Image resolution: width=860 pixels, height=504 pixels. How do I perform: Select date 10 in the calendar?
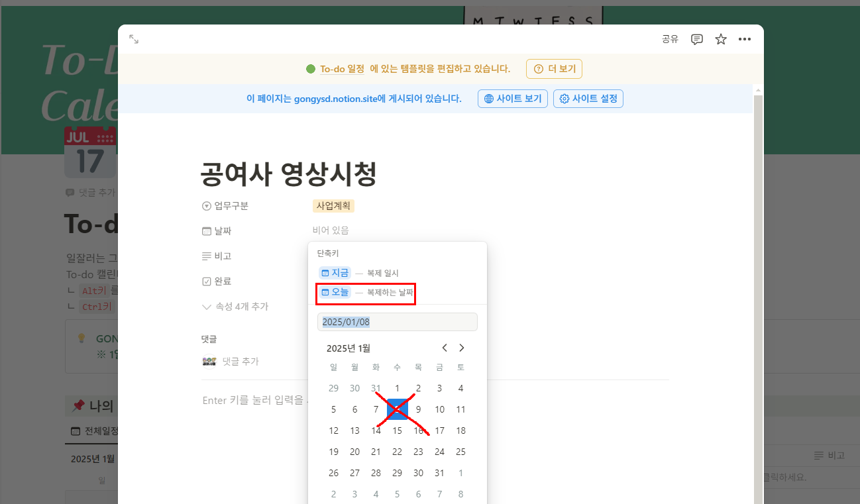pyautogui.click(x=439, y=409)
